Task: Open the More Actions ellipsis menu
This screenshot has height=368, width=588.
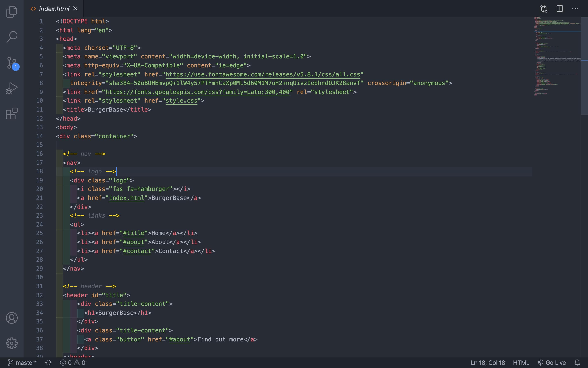Action: click(x=575, y=9)
